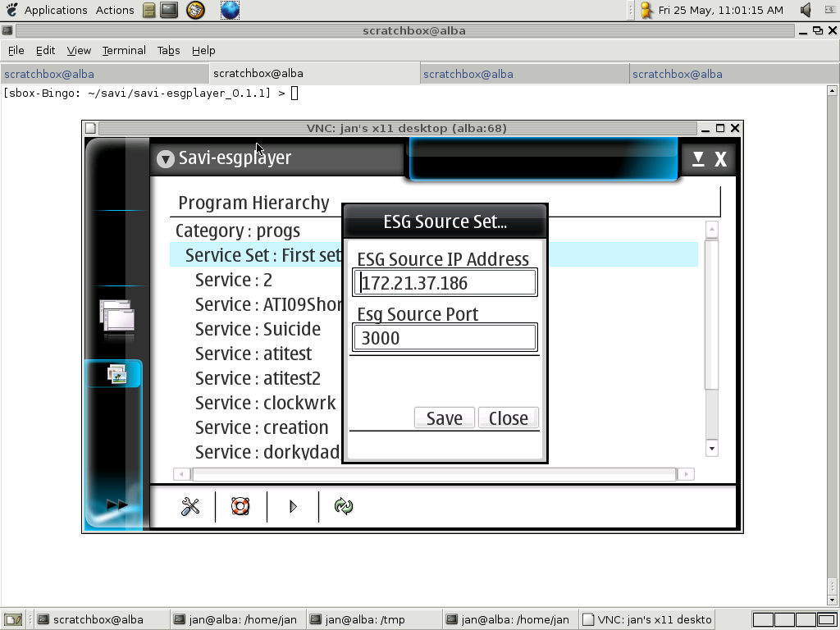Open the stacked windows icon in sidebar
Image resolution: width=840 pixels, height=630 pixels.
click(x=116, y=318)
